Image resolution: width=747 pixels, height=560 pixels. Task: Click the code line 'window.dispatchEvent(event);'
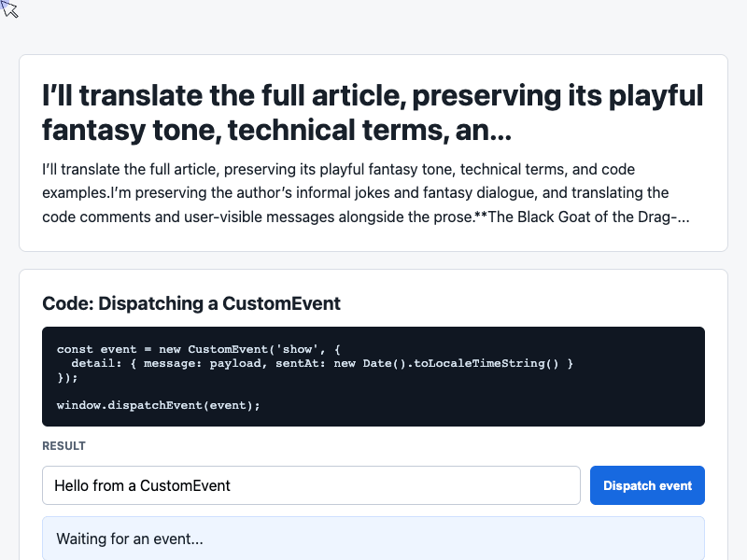point(158,405)
